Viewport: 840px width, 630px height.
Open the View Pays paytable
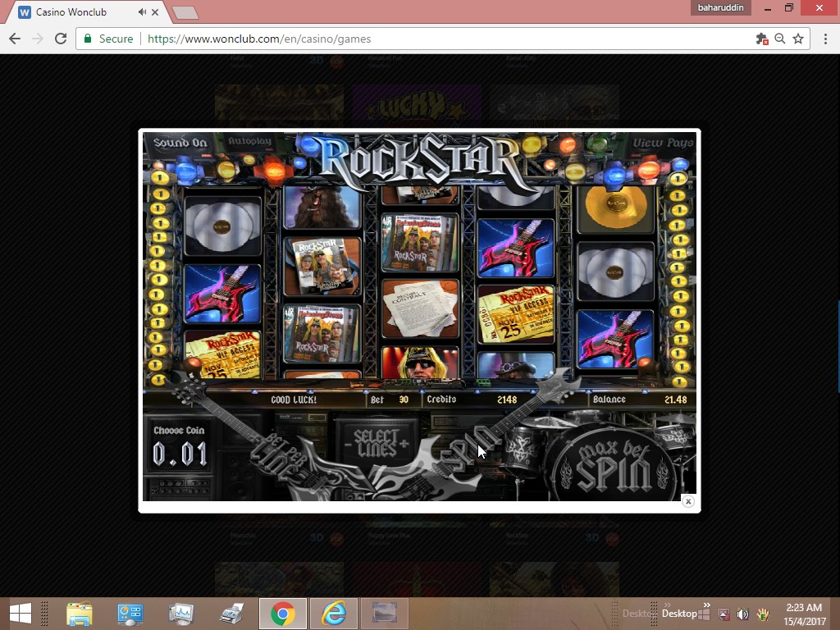pyautogui.click(x=662, y=143)
